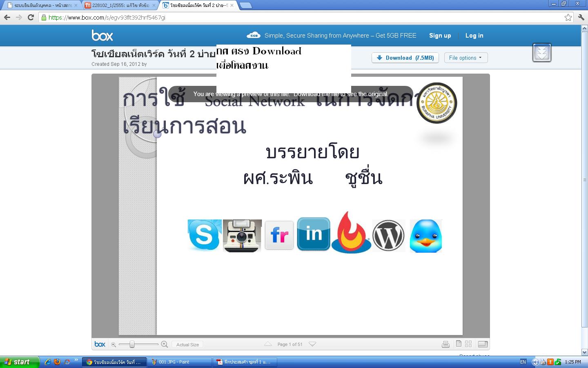Go to previous page with up arrow
The width and height of the screenshot is (588, 368).
pos(268,344)
